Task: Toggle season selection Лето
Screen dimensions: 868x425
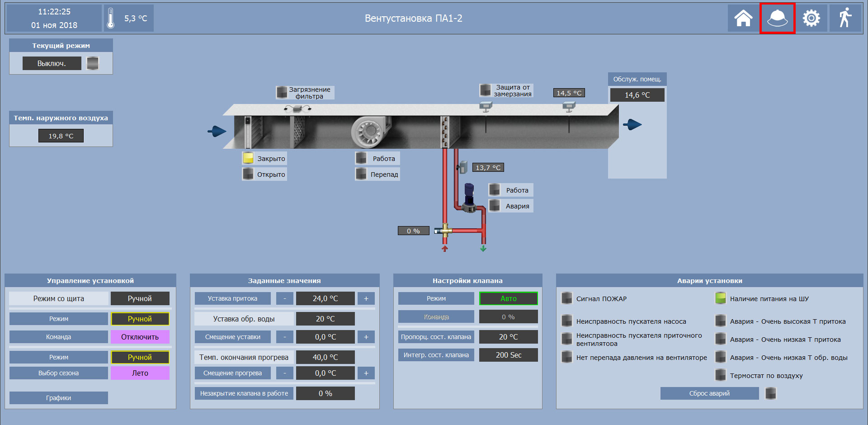Action: (x=140, y=373)
